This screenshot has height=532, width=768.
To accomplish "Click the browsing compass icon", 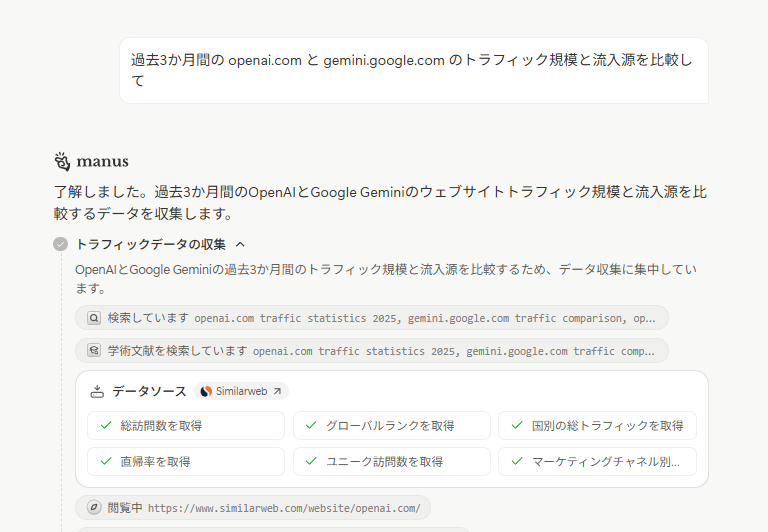I will click(x=94, y=508).
